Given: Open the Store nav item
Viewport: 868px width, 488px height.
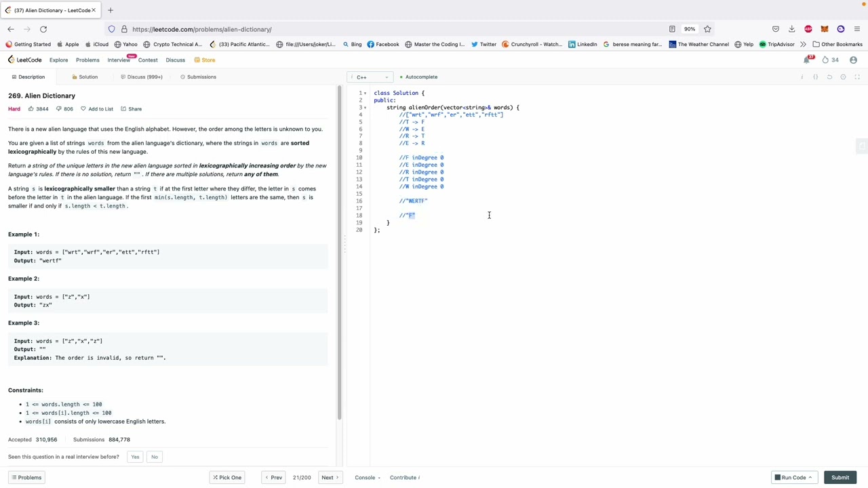Looking at the screenshot, I should [204, 60].
